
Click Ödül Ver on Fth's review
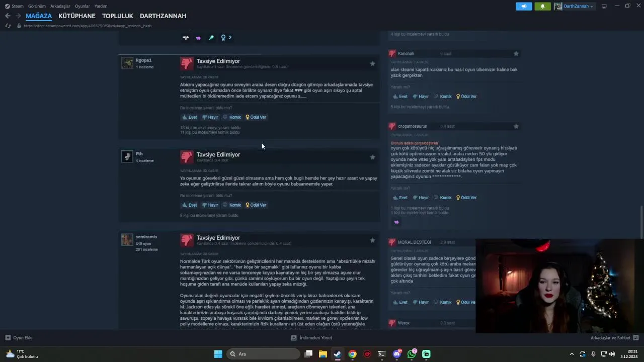[x=256, y=205]
